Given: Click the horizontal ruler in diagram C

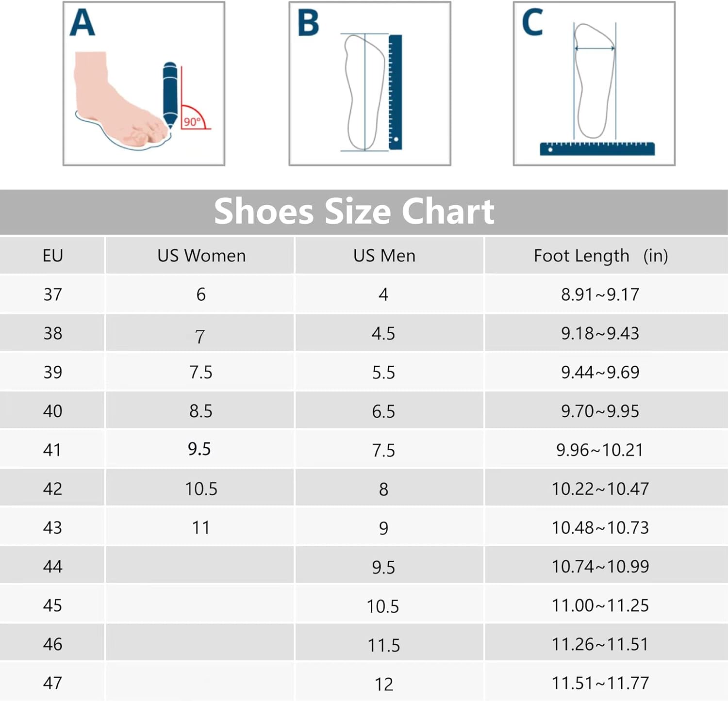Looking at the screenshot, I should pos(597,148).
